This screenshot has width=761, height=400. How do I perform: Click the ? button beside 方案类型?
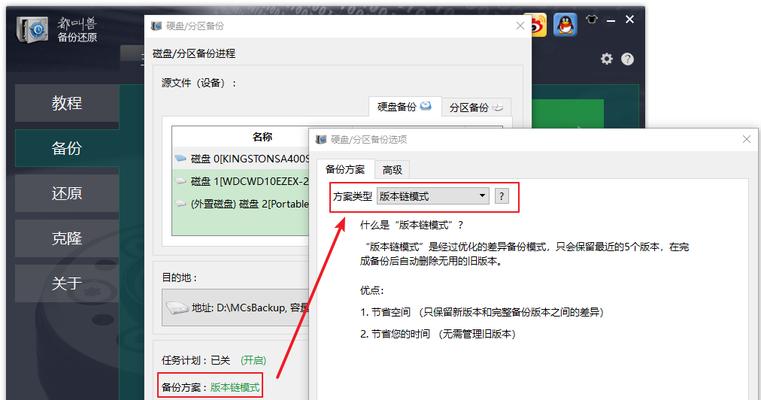[x=501, y=196]
